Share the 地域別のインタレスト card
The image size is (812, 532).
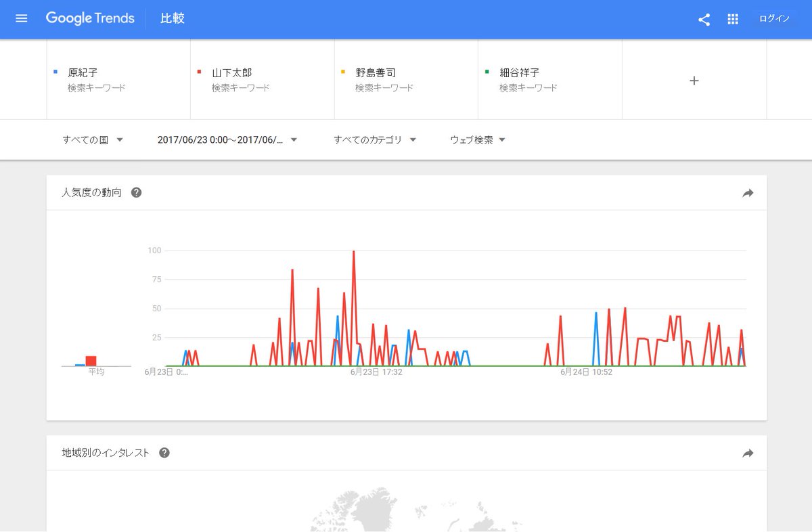[x=748, y=453]
